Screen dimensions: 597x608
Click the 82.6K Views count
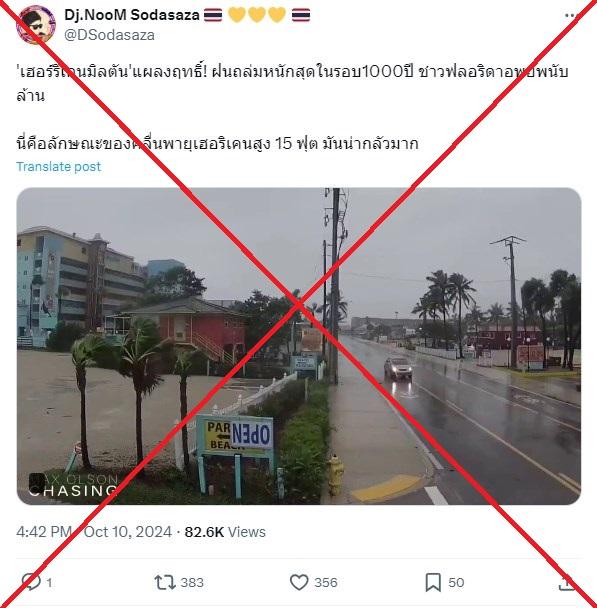(225, 532)
